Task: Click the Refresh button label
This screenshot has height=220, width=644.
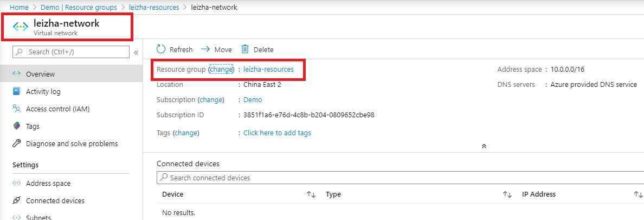Action: [181, 50]
